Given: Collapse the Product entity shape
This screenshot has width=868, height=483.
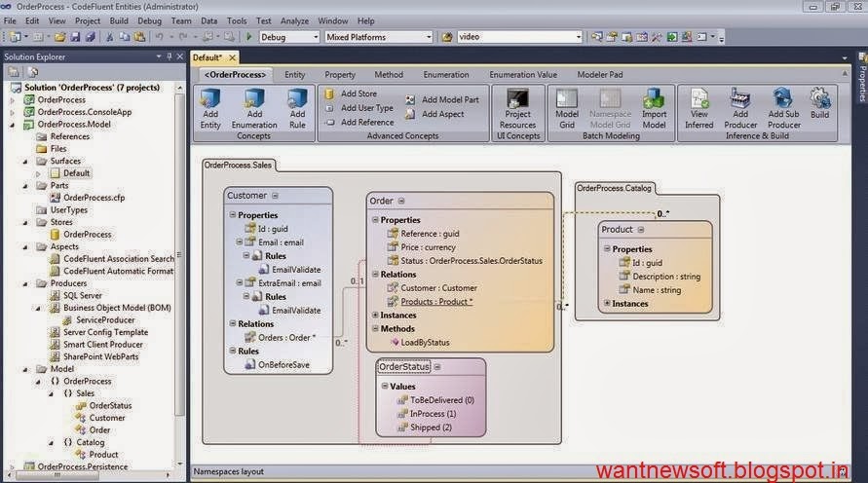Looking at the screenshot, I should 640,230.
